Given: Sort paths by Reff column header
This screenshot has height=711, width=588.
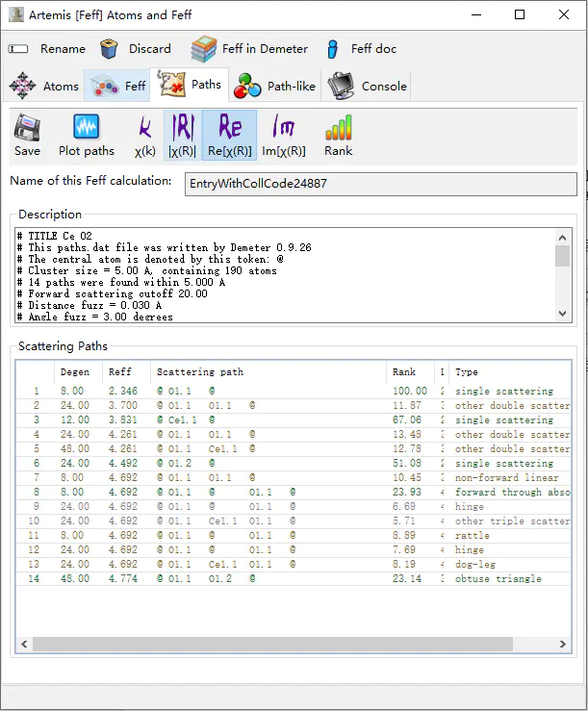Looking at the screenshot, I should (x=120, y=372).
